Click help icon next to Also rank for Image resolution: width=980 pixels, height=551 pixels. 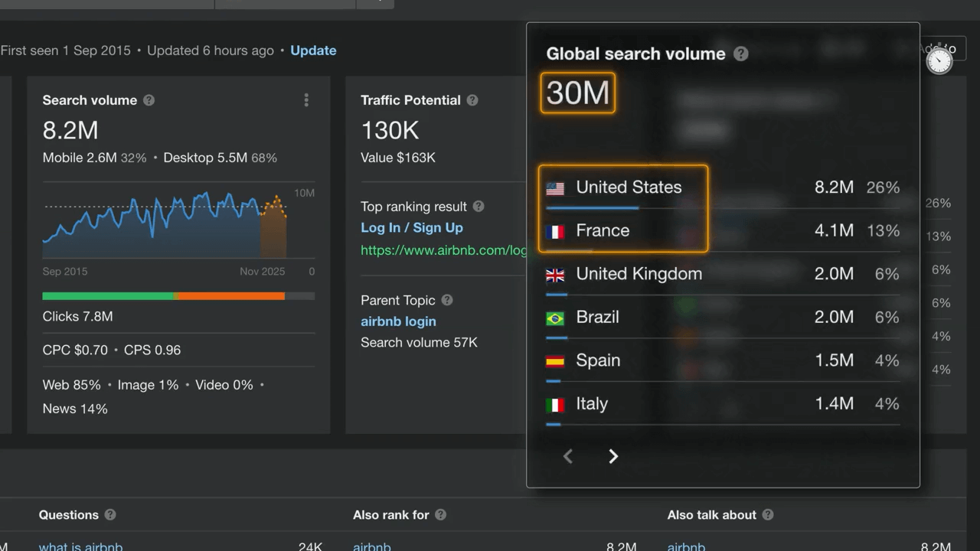440,515
